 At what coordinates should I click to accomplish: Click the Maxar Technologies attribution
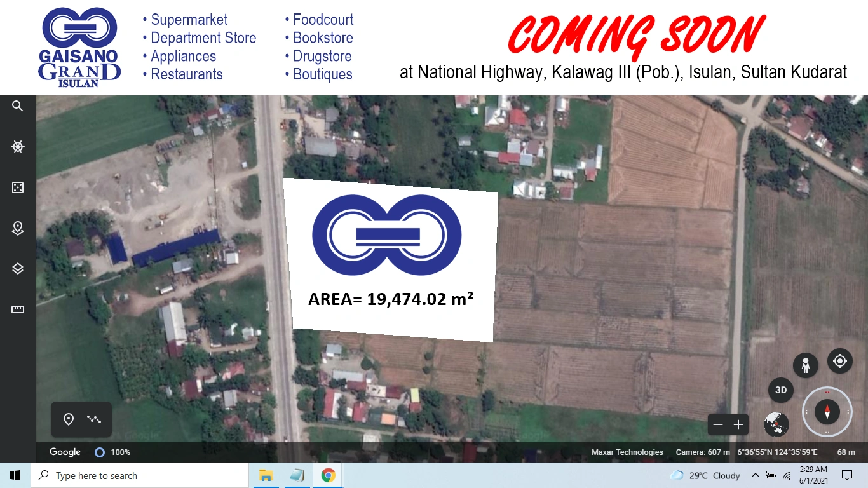point(627,452)
